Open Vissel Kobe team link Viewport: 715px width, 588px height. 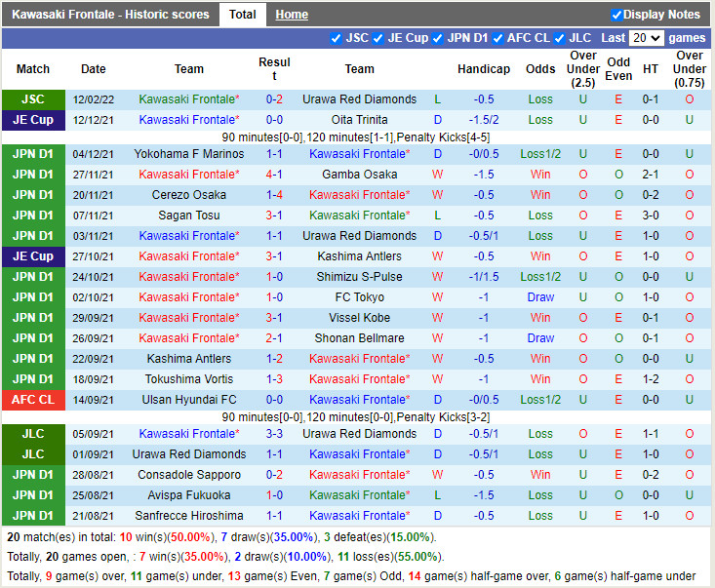(359, 318)
